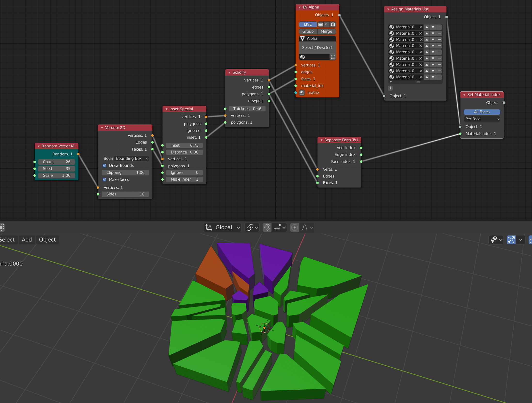Viewport: 532px width, 403px height.
Task: Open proportional falloff curve icon
Action: coord(307,227)
